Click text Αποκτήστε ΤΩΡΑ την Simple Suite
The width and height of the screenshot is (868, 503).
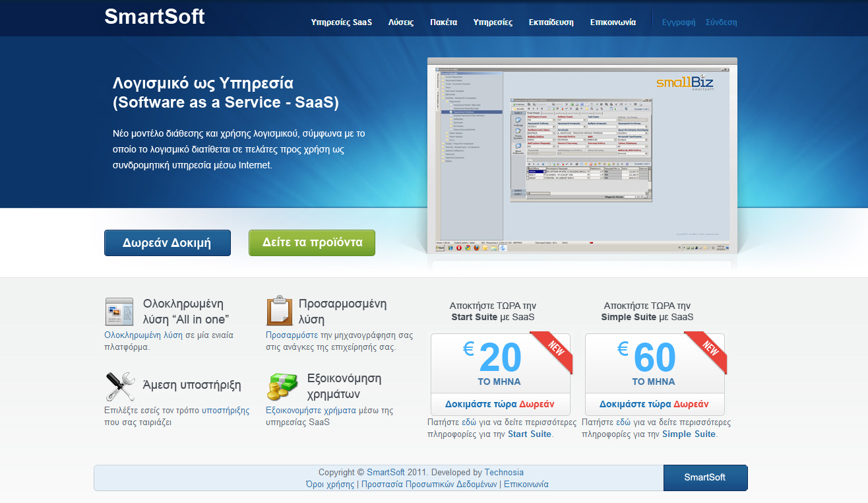point(647,312)
